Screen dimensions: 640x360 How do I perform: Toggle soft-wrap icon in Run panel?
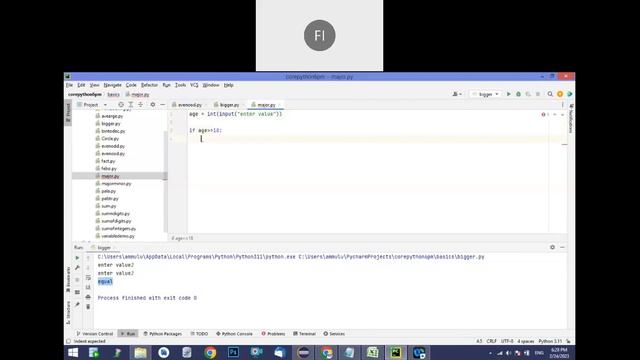coord(88,278)
